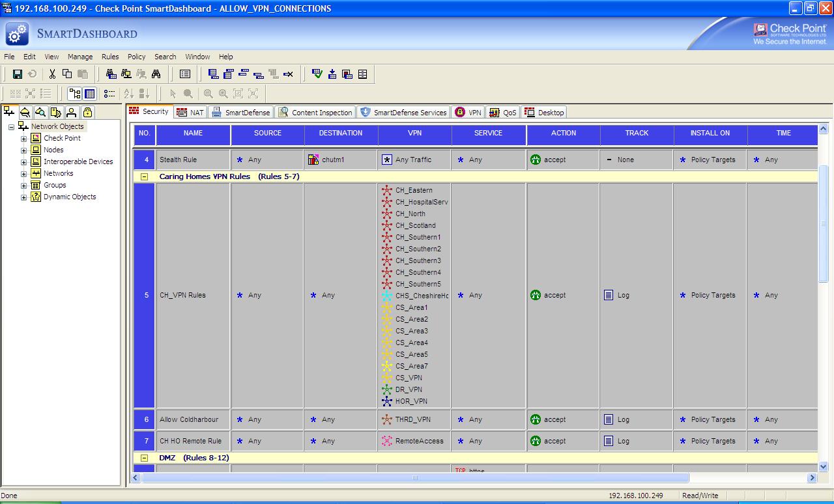Click the Allow Coldharbour rule name
Viewport: 834px width, 504px height.
click(x=189, y=419)
